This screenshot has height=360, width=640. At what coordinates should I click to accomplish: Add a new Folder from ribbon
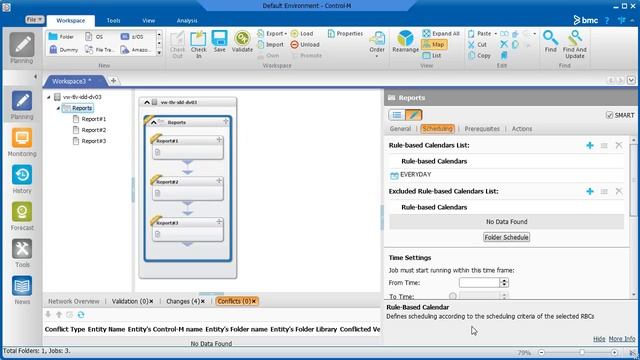(61, 37)
